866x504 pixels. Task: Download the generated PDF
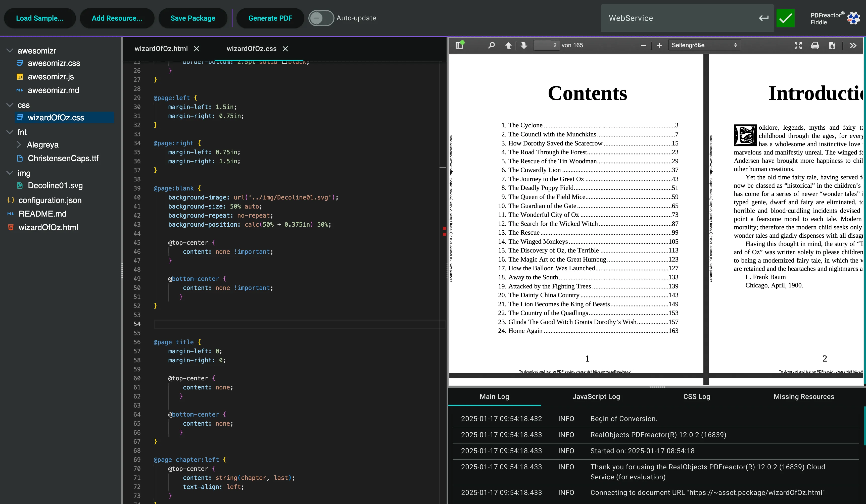click(x=832, y=45)
